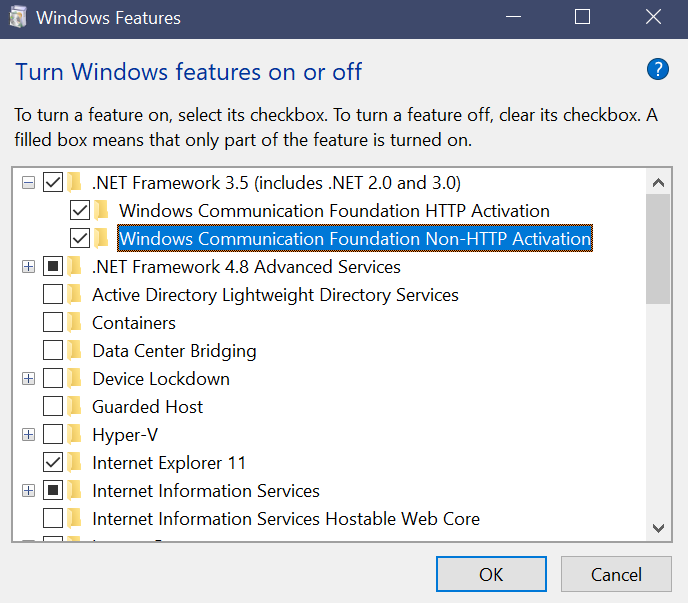Image resolution: width=688 pixels, height=603 pixels.
Task: Expand the Hyper-V node
Action: pos(29,434)
